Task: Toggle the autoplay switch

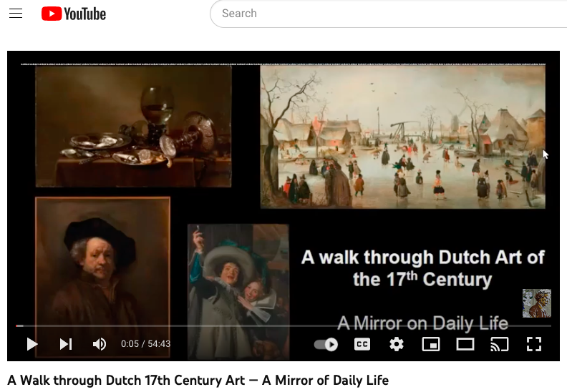Action: (326, 344)
